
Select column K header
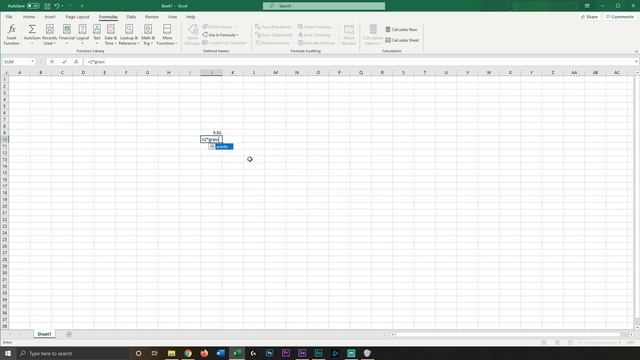coord(233,72)
